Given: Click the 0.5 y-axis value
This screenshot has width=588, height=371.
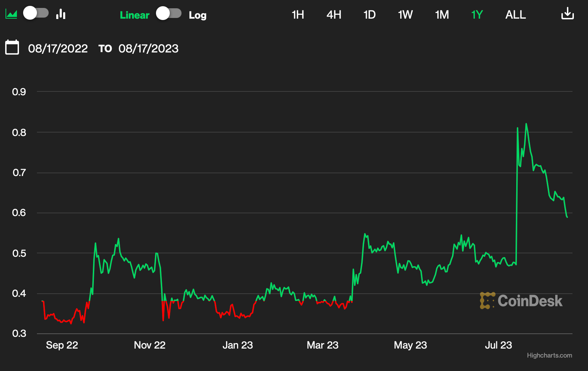Looking at the screenshot, I should click(19, 253).
